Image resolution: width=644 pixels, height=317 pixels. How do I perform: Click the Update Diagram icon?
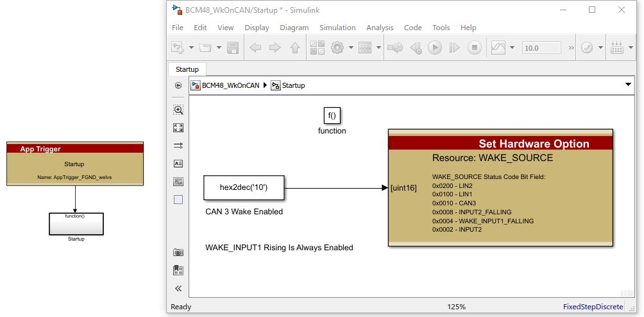(x=395, y=47)
